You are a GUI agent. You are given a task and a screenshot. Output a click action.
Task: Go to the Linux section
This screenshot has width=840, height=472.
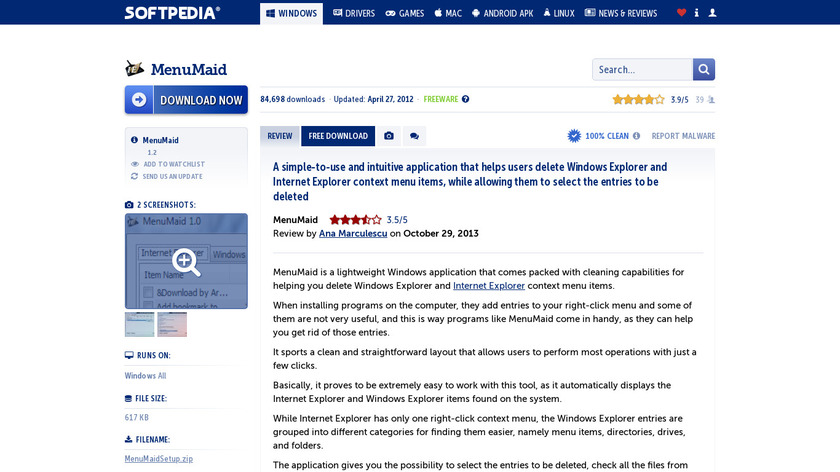[559, 13]
